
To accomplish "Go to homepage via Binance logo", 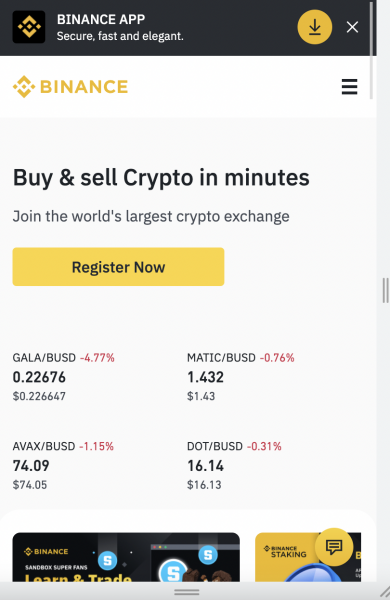I will tap(70, 86).
